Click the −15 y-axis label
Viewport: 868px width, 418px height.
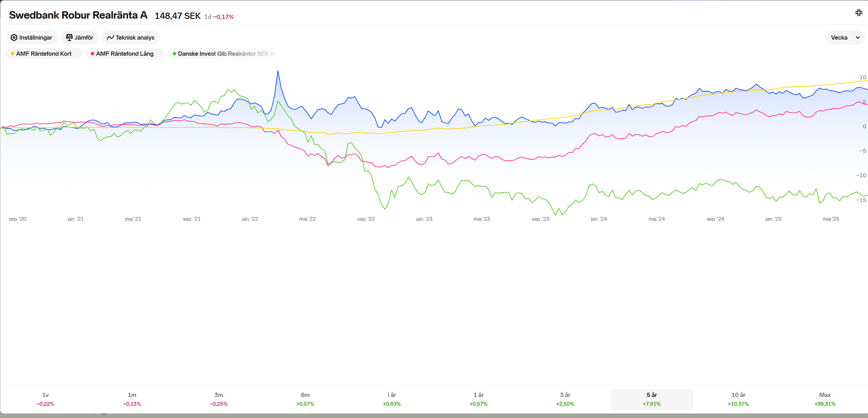click(x=861, y=200)
